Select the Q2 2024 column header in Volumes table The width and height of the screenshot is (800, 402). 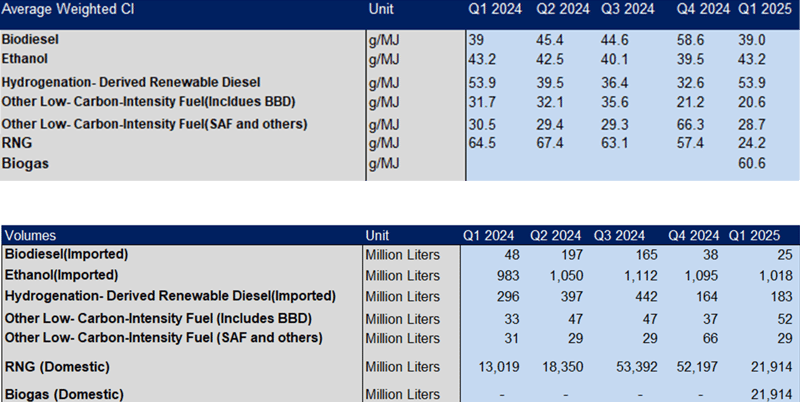tap(553, 235)
